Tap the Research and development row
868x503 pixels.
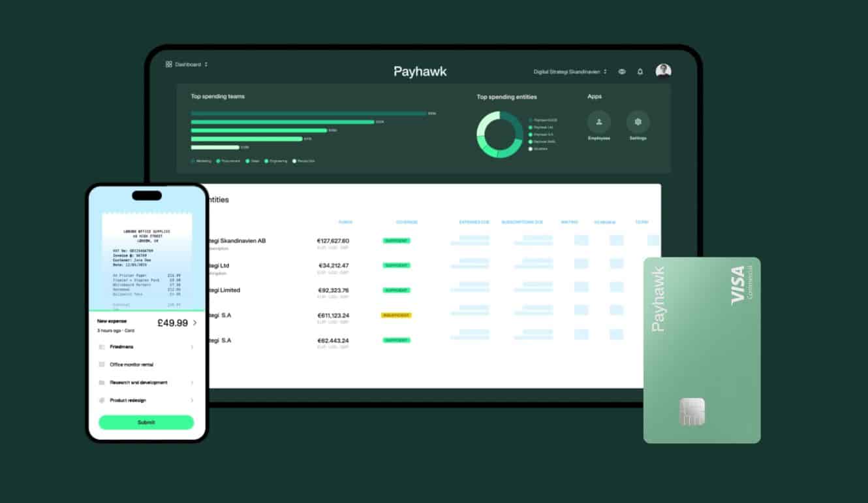pos(147,383)
